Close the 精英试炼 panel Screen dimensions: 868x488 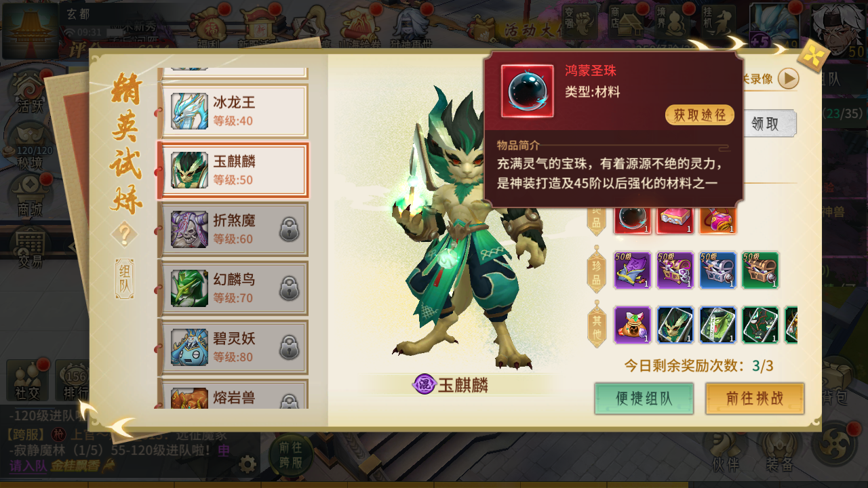pyautogui.click(x=812, y=56)
